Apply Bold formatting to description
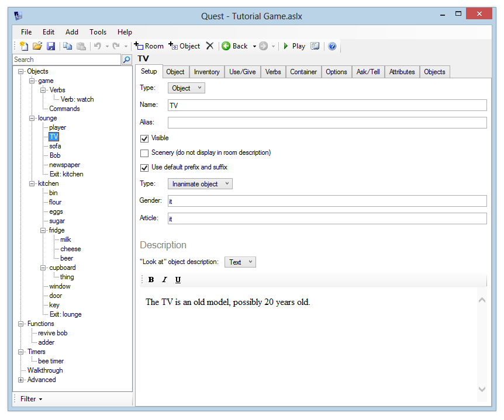 pyautogui.click(x=151, y=280)
